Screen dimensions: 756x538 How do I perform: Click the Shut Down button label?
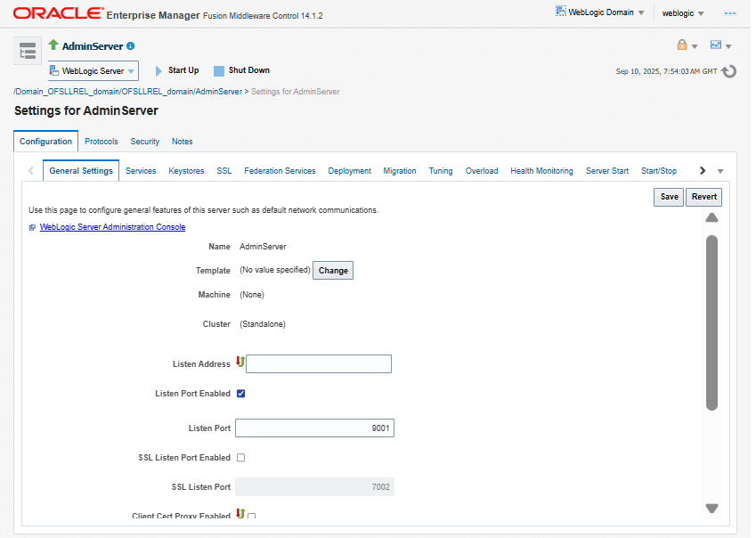(248, 70)
